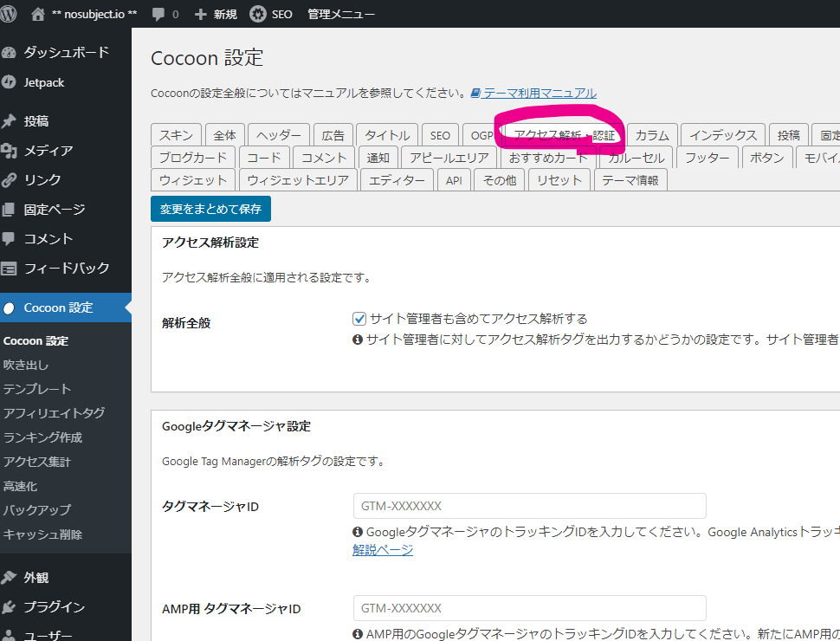
Task: Switch to the その他 tab
Action: coord(500,180)
